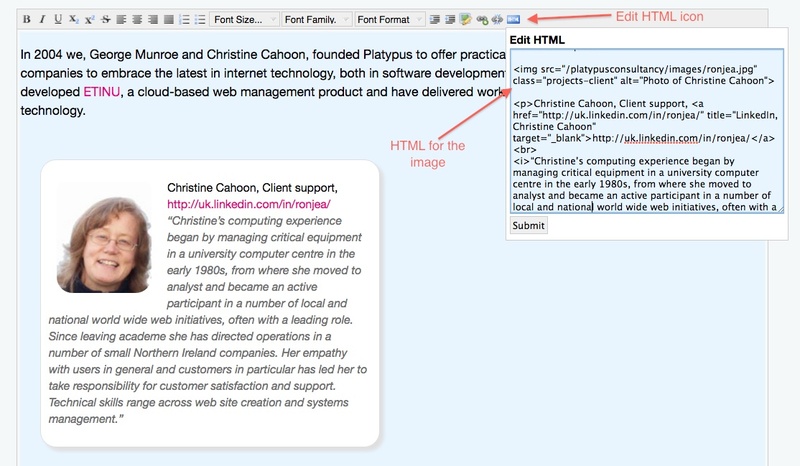Apply subscript formatting
This screenshot has height=466, width=800.
[73, 19]
